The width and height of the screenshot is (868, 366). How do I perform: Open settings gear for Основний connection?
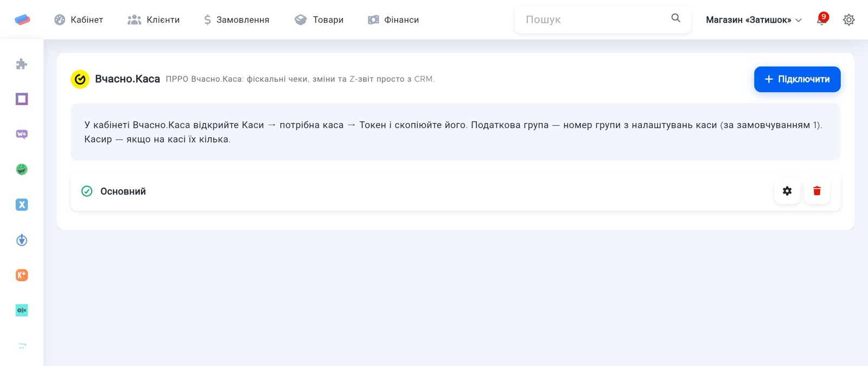(x=787, y=191)
